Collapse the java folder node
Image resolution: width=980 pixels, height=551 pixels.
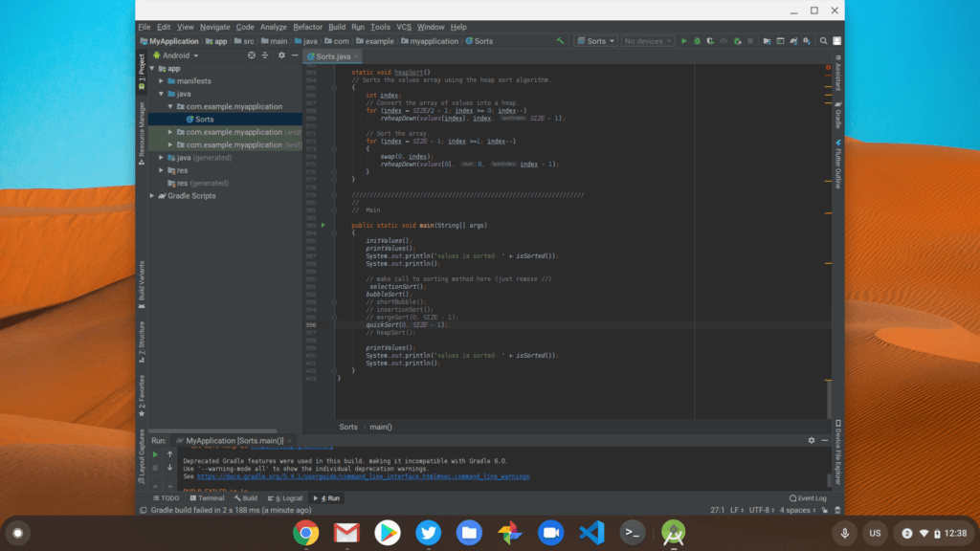(x=162, y=94)
